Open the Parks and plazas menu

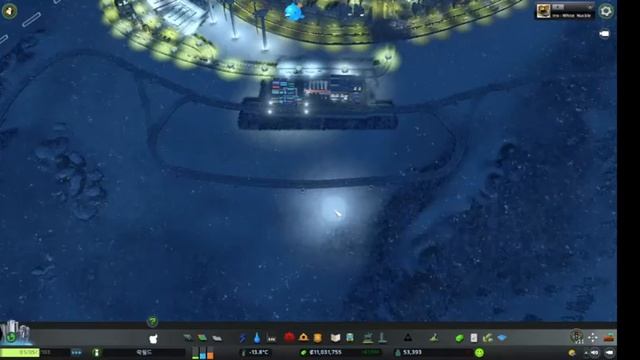(x=368, y=338)
